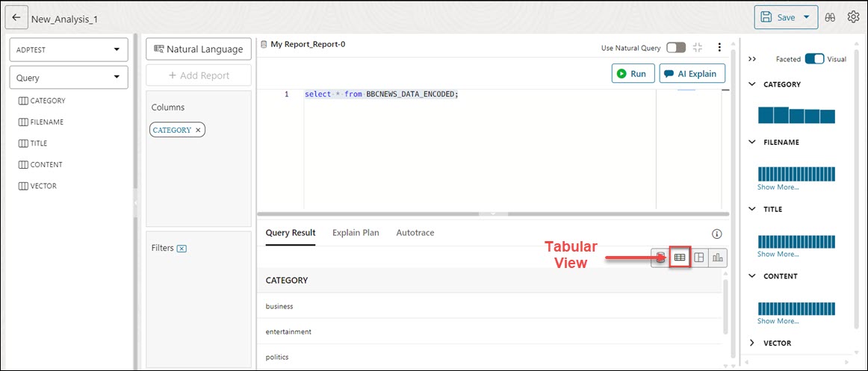Select the Tabular View icon
The height and width of the screenshot is (371, 868).
(x=679, y=258)
